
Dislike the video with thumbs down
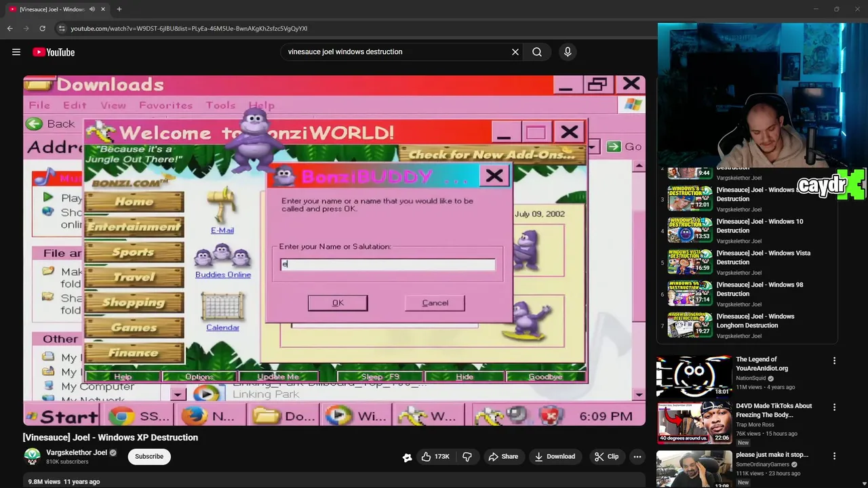tap(467, 457)
